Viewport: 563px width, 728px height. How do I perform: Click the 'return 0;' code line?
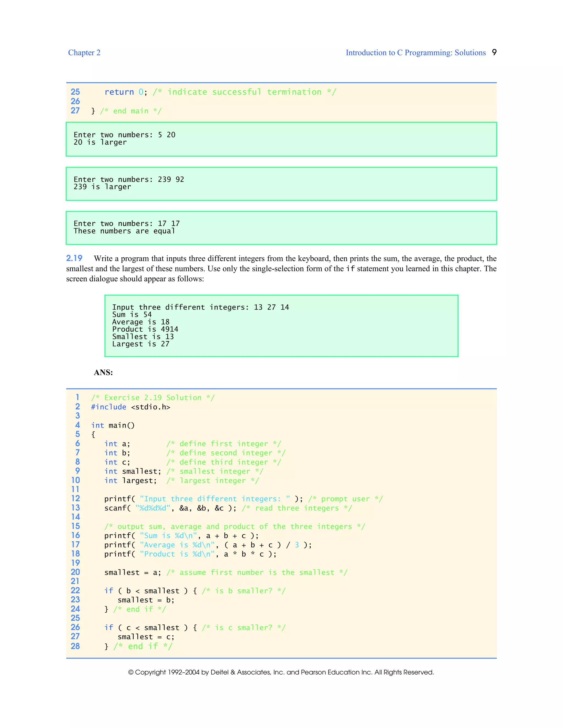coord(126,92)
